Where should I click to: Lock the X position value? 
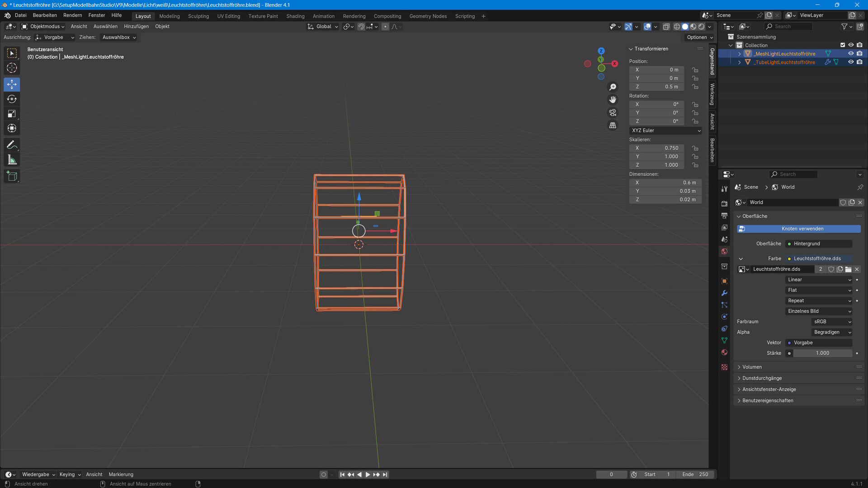tap(695, 70)
